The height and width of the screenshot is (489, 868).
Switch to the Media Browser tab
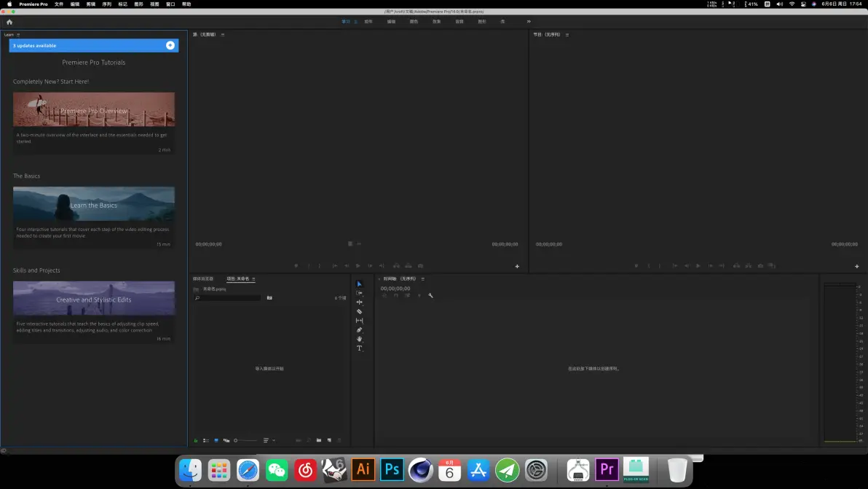coord(203,279)
